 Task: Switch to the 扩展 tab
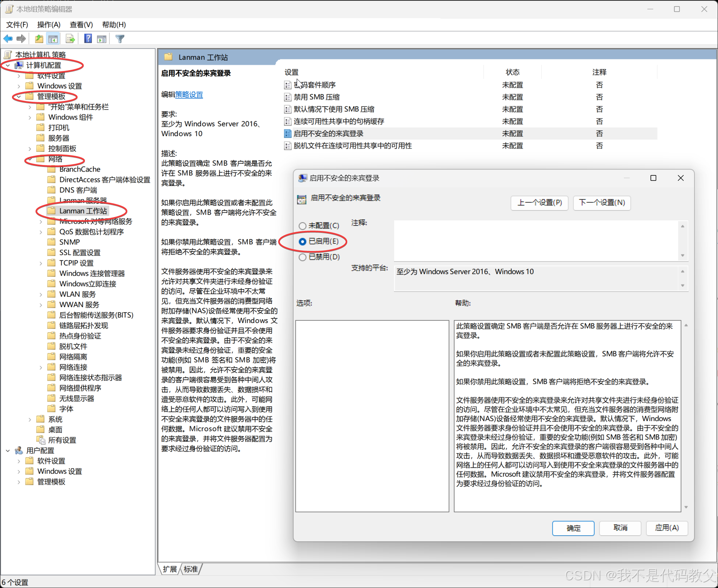pos(170,569)
